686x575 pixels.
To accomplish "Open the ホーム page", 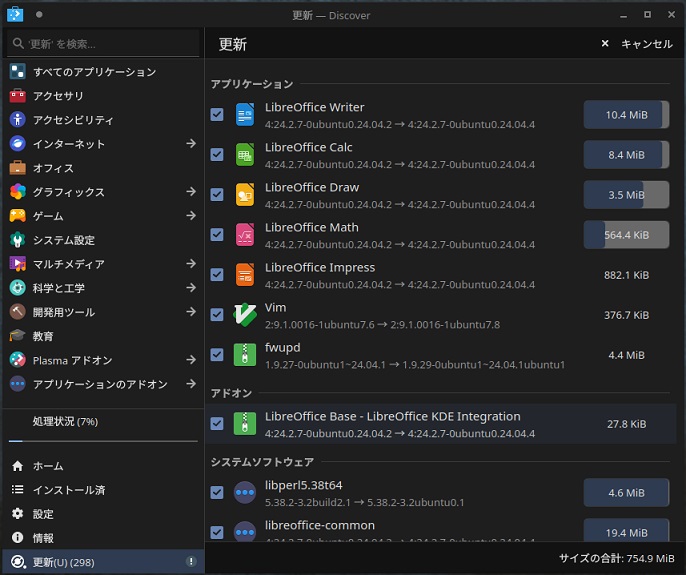I will click(103, 466).
